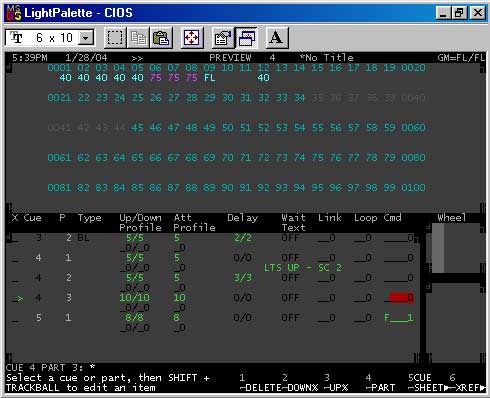Open the 6 x 10 font size dropdown
The width and height of the screenshot is (490, 398).
(86, 38)
